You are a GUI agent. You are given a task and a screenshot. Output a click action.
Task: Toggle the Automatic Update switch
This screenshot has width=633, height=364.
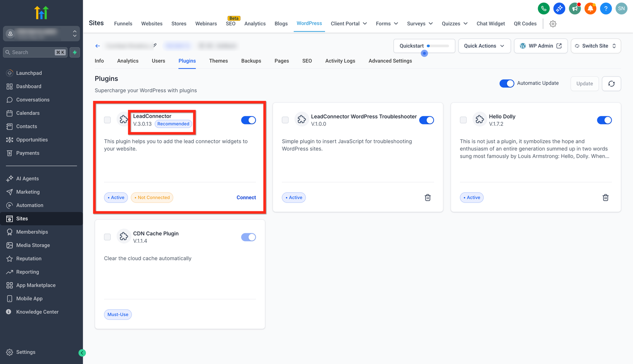(507, 83)
